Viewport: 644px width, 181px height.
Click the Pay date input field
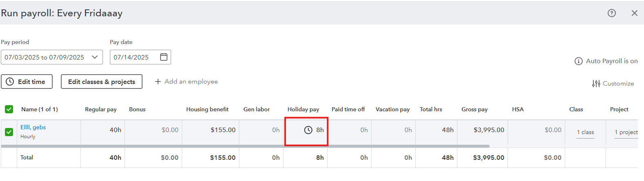tap(140, 57)
